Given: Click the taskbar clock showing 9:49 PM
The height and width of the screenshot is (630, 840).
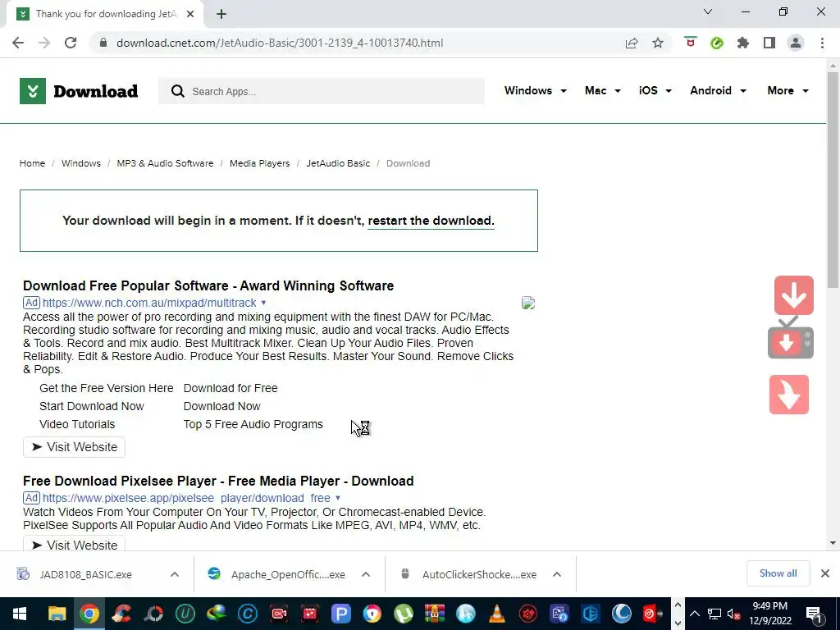Looking at the screenshot, I should click(769, 614).
